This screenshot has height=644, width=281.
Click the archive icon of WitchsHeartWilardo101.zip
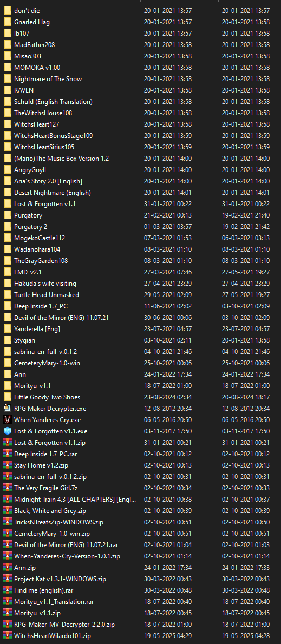pyautogui.click(x=8, y=636)
